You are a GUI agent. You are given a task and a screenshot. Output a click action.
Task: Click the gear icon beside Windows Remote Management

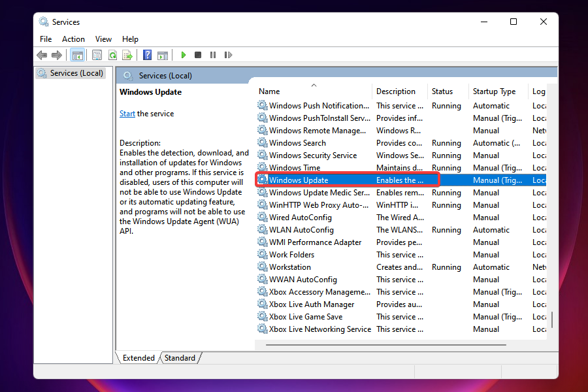(263, 131)
